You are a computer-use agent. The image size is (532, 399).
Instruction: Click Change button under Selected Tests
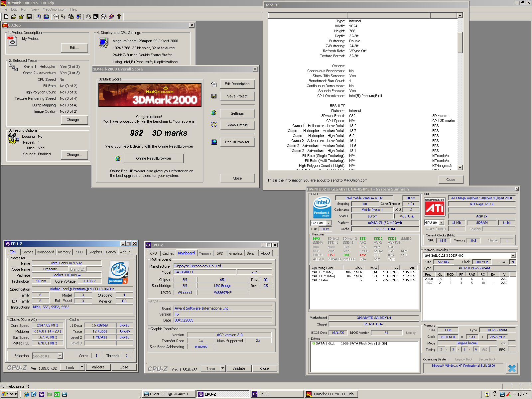click(x=74, y=120)
